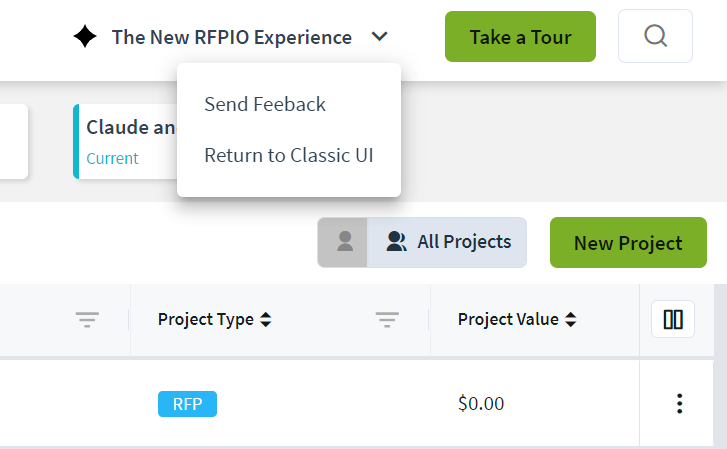Open the three-dot row actions menu
The image size is (727, 449).
click(x=679, y=404)
